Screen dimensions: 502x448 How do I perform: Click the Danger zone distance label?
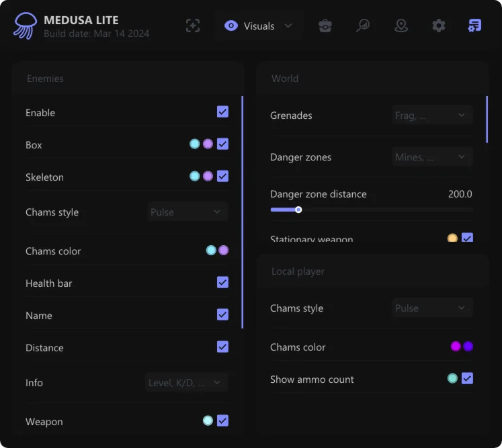pos(319,194)
